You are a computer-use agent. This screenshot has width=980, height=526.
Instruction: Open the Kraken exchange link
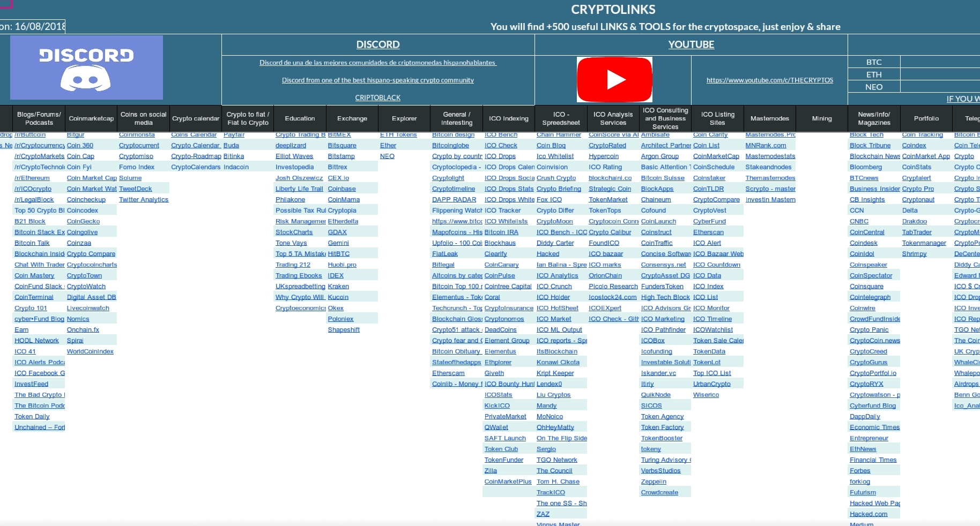point(338,287)
